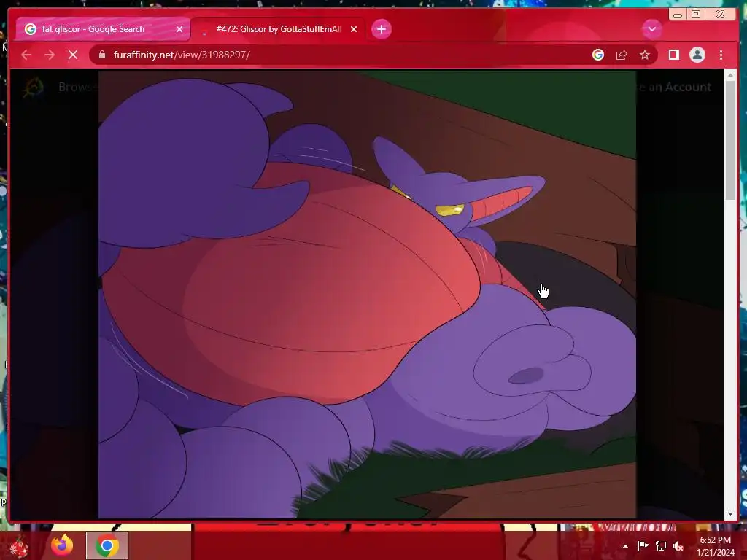Bookmark this page with the star icon

[645, 55]
